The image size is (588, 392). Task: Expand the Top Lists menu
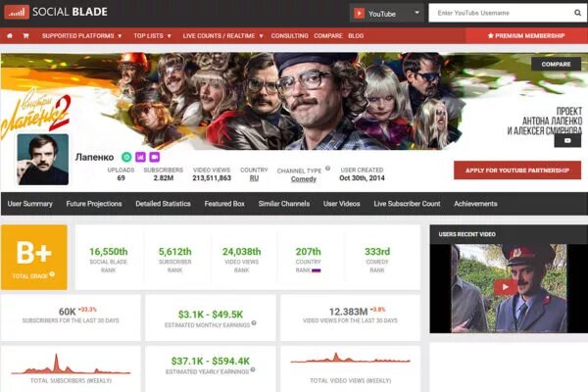point(152,35)
